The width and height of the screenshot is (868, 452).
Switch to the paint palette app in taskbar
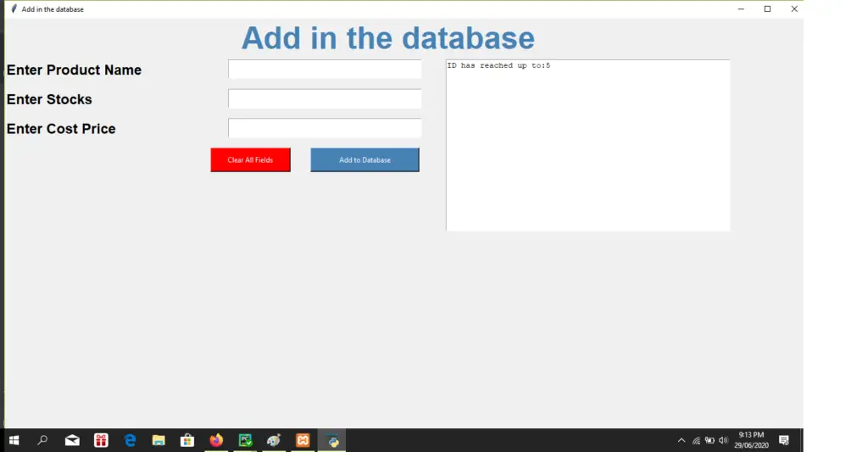(274, 440)
